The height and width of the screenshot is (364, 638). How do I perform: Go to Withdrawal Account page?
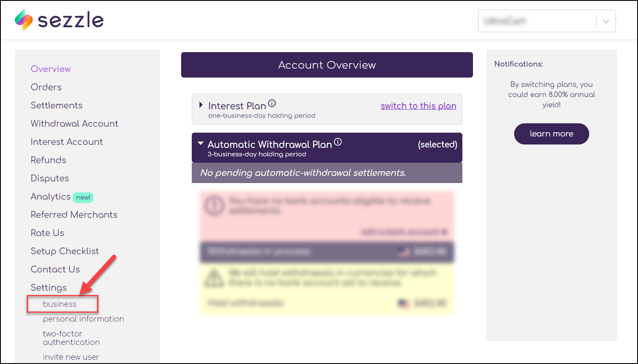pos(74,123)
